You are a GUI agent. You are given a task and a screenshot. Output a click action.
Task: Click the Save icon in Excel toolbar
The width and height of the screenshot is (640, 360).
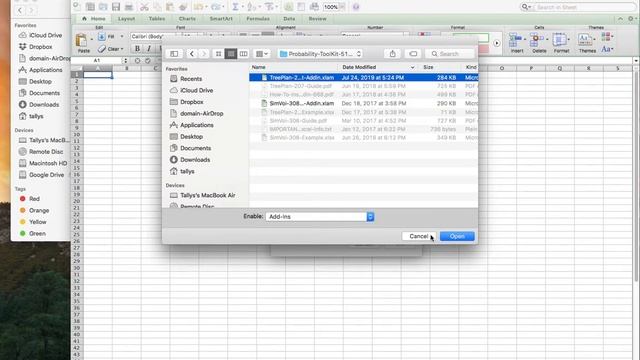click(x=116, y=7)
